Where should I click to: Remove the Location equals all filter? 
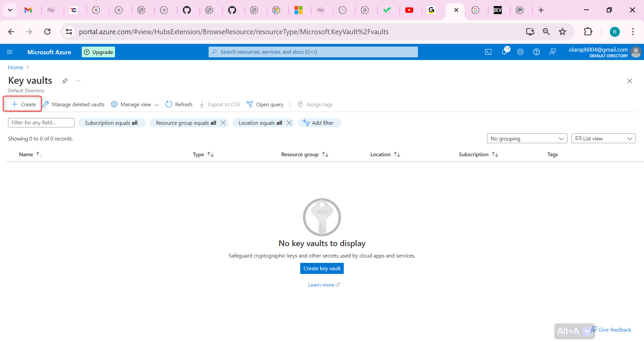pyautogui.click(x=289, y=123)
